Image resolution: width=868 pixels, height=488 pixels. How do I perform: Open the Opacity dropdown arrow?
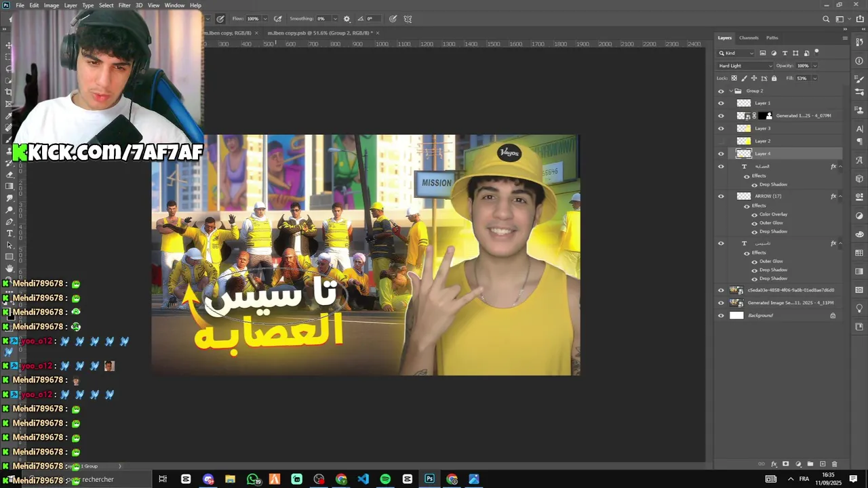coord(814,66)
